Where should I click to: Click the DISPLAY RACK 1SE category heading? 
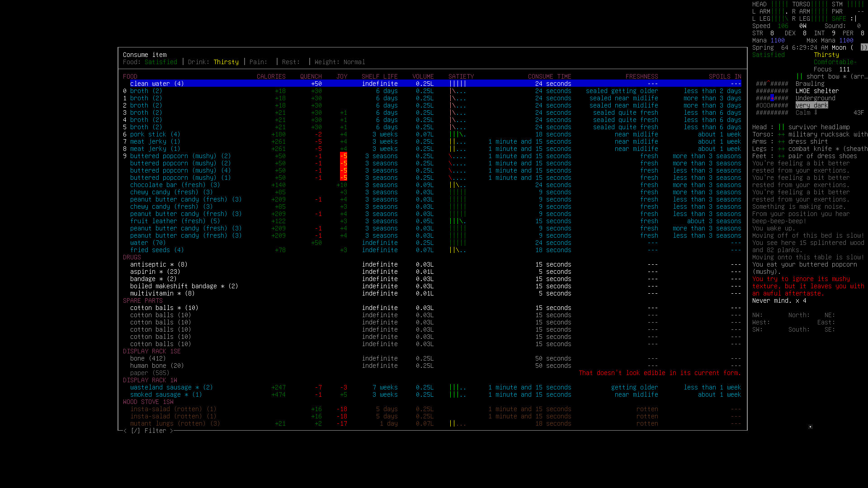point(151,351)
